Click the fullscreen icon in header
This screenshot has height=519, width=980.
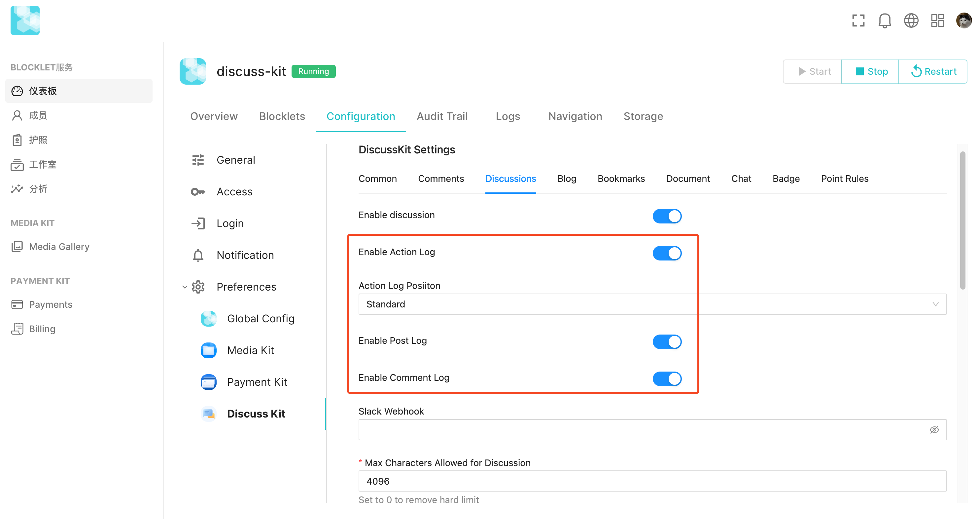point(858,20)
